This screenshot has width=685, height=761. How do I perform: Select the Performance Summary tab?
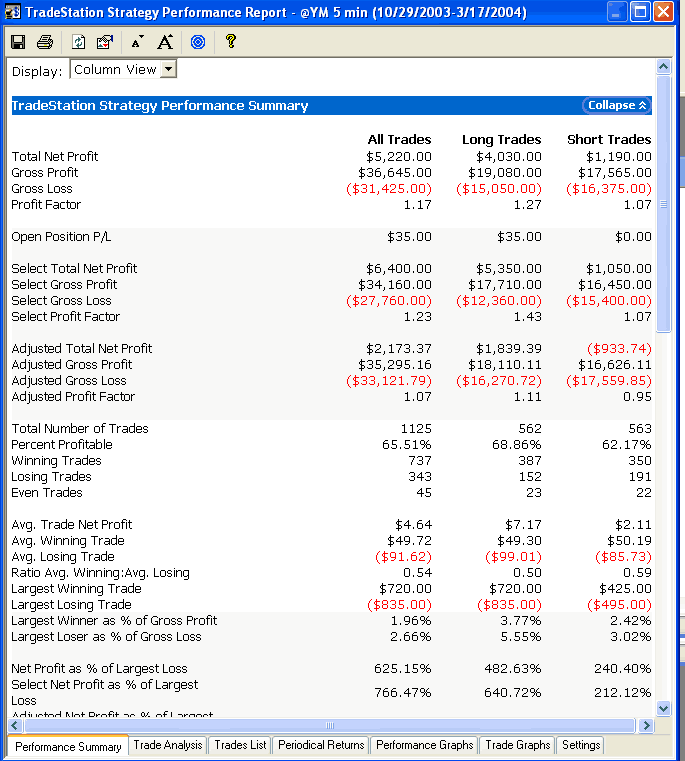[68, 746]
